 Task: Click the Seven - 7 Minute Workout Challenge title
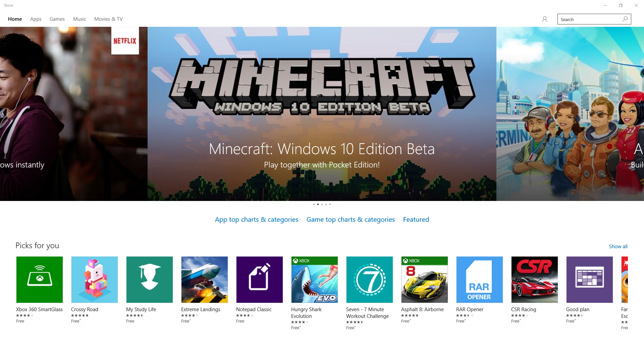coord(367,313)
